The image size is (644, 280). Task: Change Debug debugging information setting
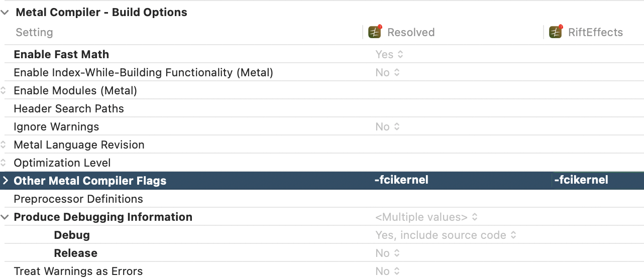(x=446, y=235)
